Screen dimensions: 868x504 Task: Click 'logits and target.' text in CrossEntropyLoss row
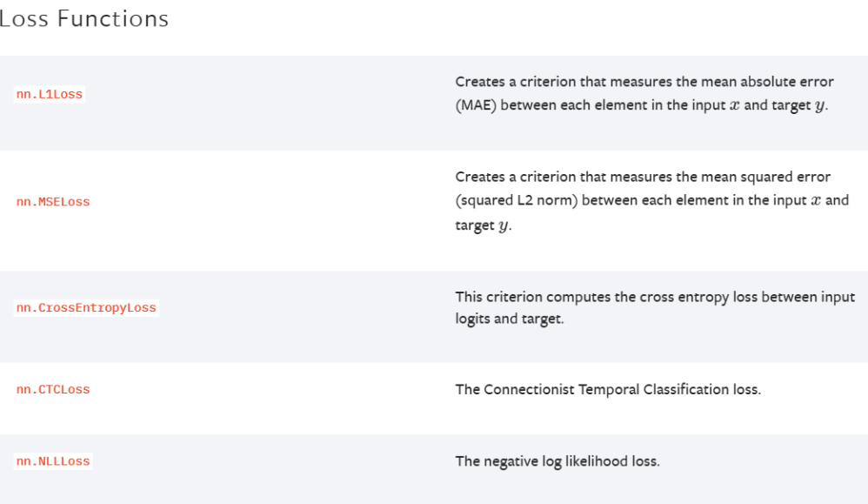coord(510,319)
